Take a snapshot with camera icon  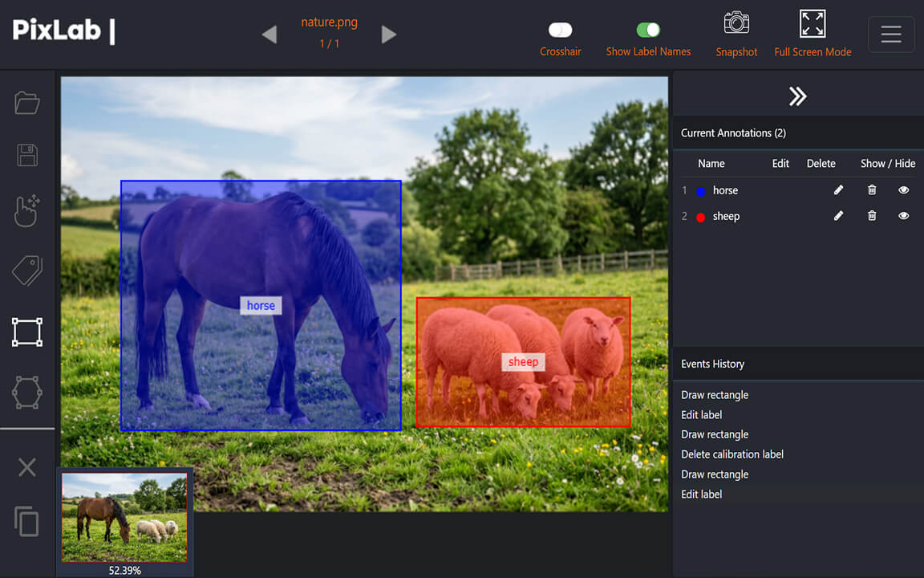(736, 23)
